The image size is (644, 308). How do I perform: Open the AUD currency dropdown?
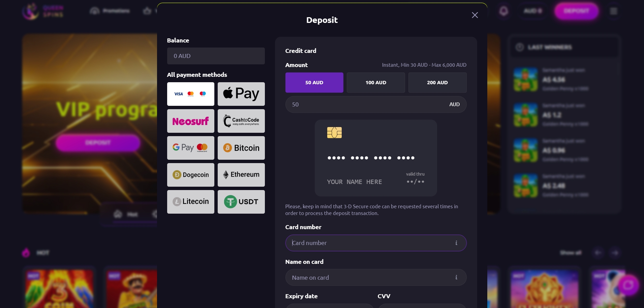tap(532, 11)
